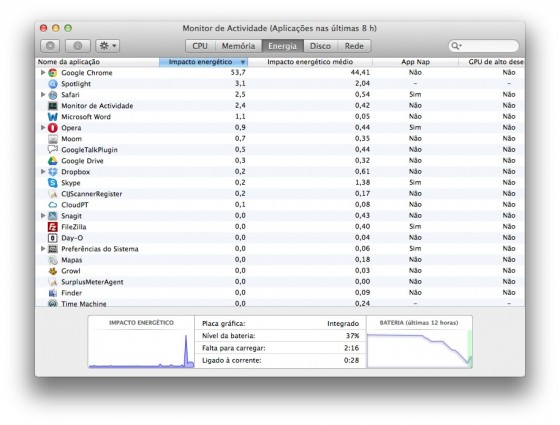Screen dimensions: 560x425
Task: Click the Ligado à corrente 0:28 value
Action: 351,360
